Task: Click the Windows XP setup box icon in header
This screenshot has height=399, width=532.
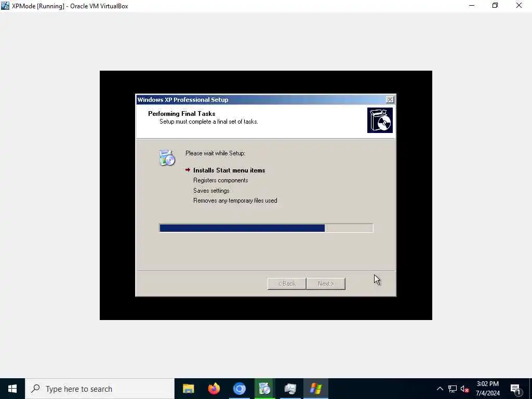Action: (x=380, y=120)
